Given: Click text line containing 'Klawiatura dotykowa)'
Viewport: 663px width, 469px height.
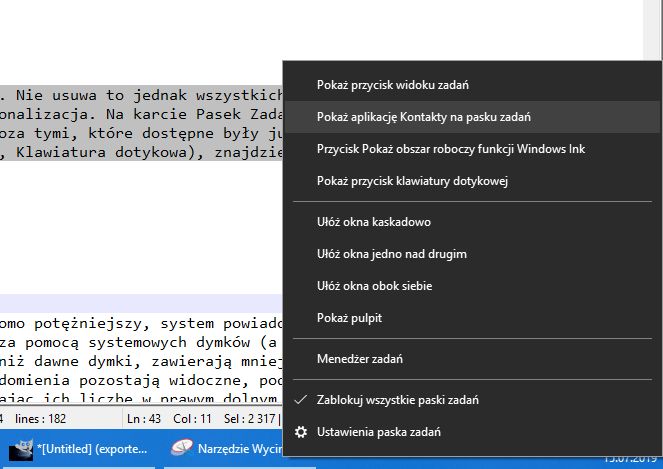Looking at the screenshot, I should (141, 152).
